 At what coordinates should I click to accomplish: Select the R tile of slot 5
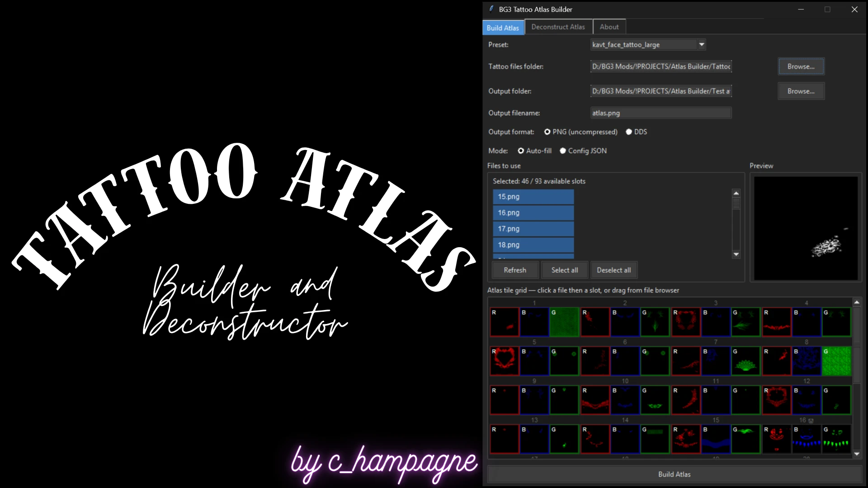pos(505,361)
